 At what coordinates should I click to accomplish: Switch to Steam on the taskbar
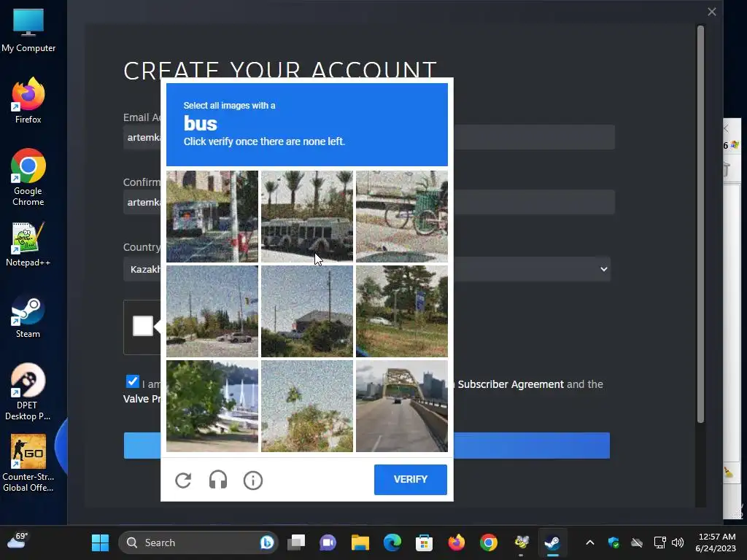(x=553, y=542)
